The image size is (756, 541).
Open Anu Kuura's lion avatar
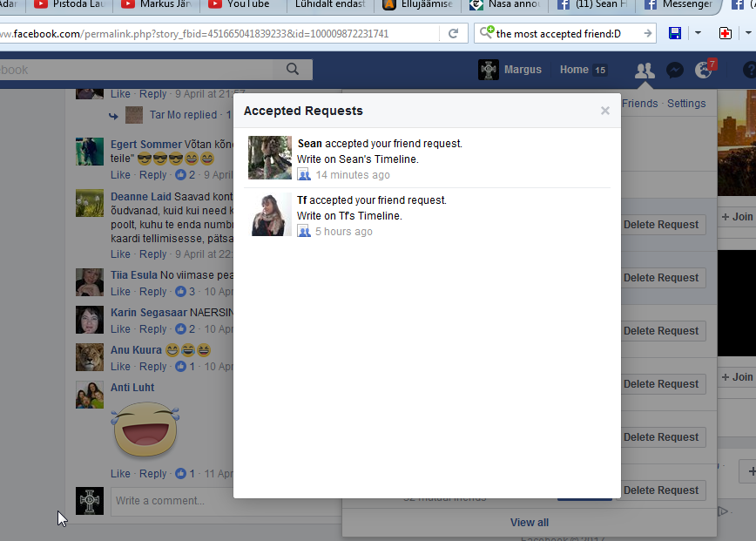(x=90, y=357)
